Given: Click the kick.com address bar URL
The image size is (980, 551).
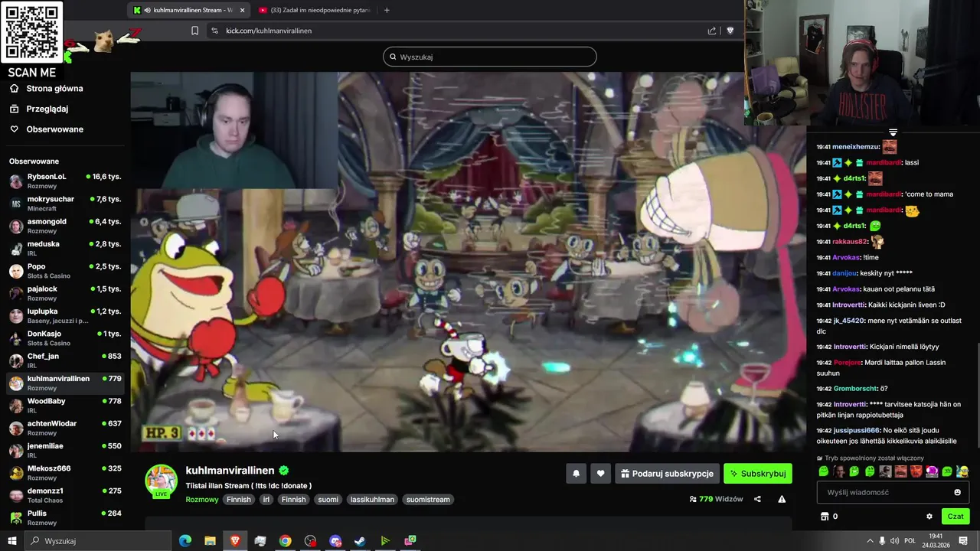Looking at the screenshot, I should click(269, 31).
